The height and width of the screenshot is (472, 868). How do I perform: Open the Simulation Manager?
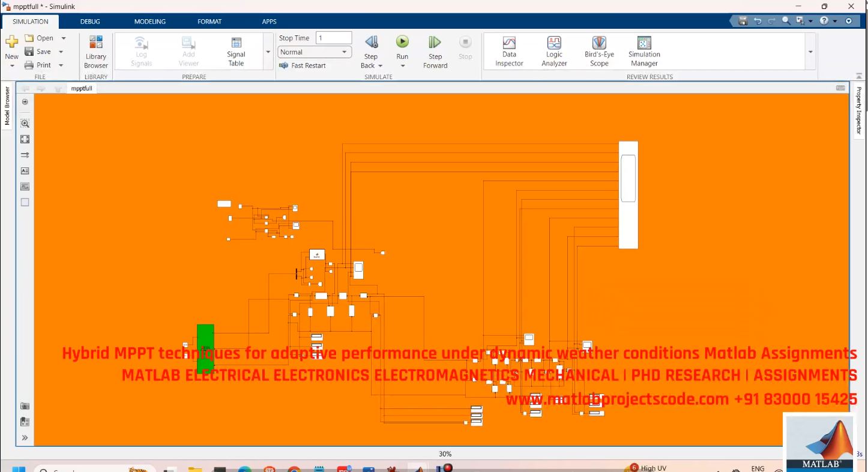[643, 51]
